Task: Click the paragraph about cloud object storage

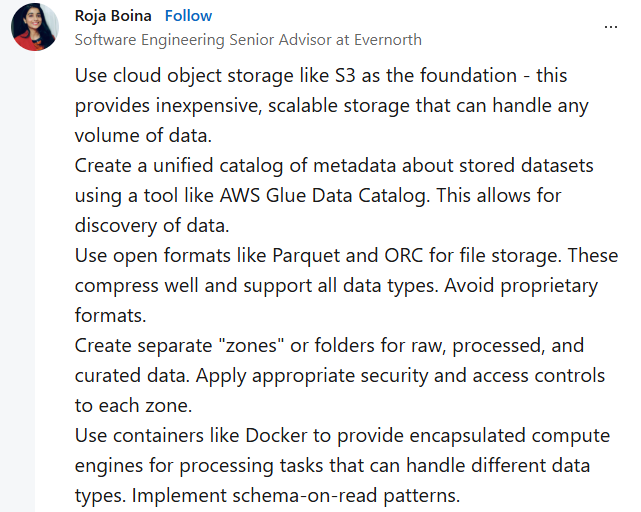Action: pos(332,106)
